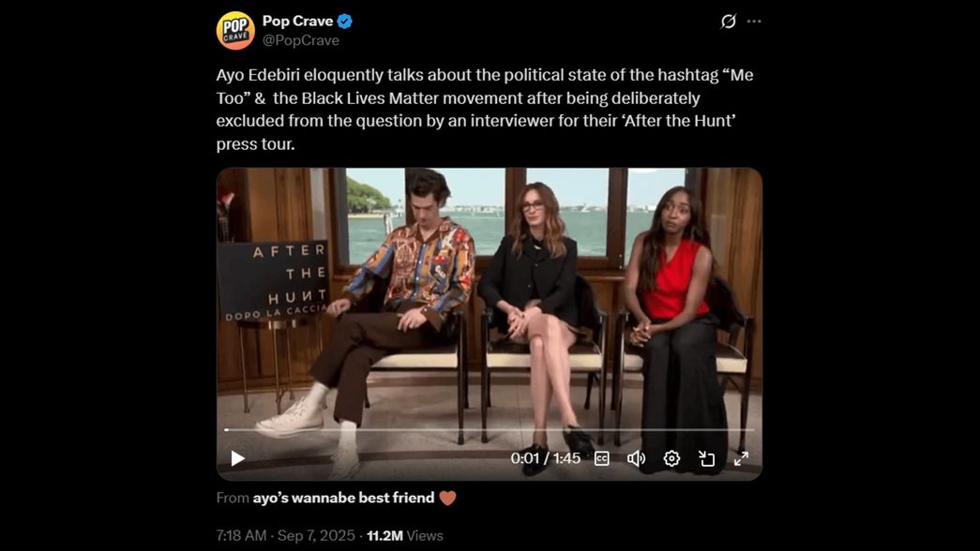Open the Pop Crave display name link

click(297, 22)
